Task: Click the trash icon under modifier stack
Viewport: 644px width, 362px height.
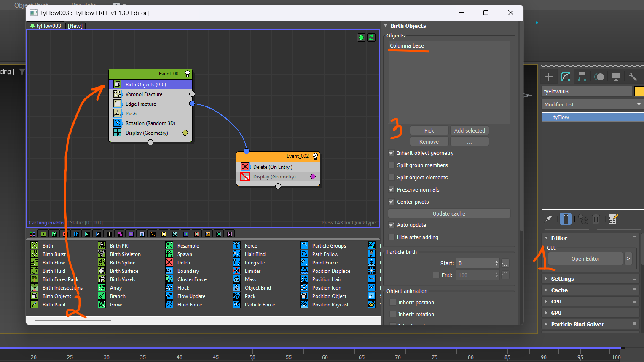Action: 596,219
